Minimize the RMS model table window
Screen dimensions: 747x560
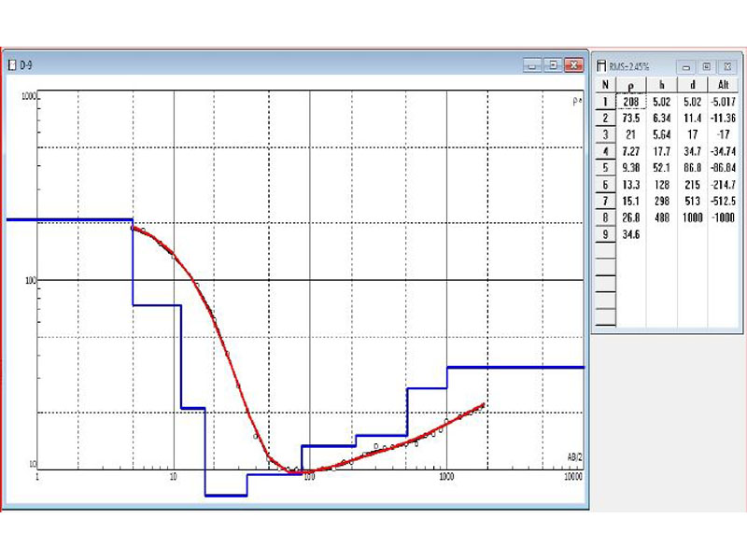click(x=686, y=67)
